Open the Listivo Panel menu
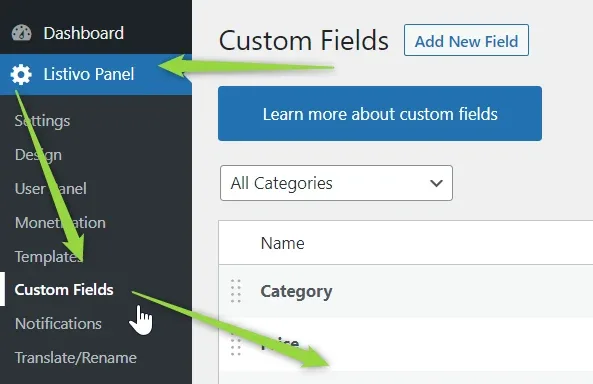Screen dimensions: 593x384 (x=89, y=74)
